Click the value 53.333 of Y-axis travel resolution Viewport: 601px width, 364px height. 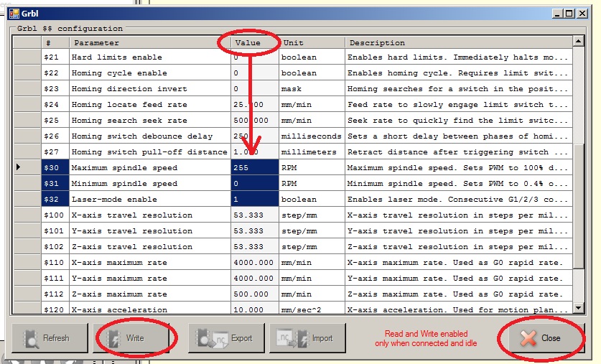(255, 230)
